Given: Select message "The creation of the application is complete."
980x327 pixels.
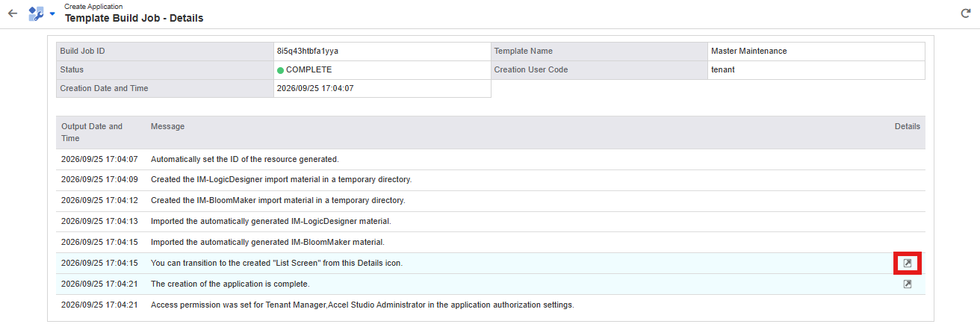Looking at the screenshot, I should click(230, 284).
